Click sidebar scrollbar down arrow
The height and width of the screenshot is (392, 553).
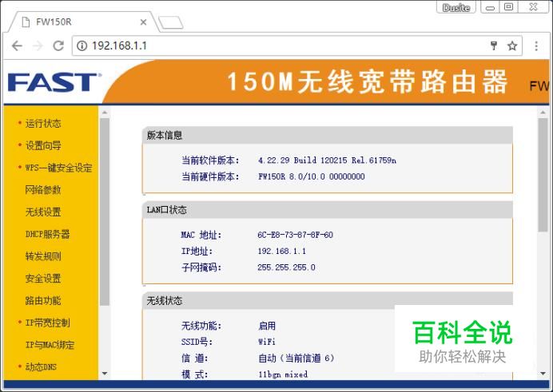(x=105, y=374)
